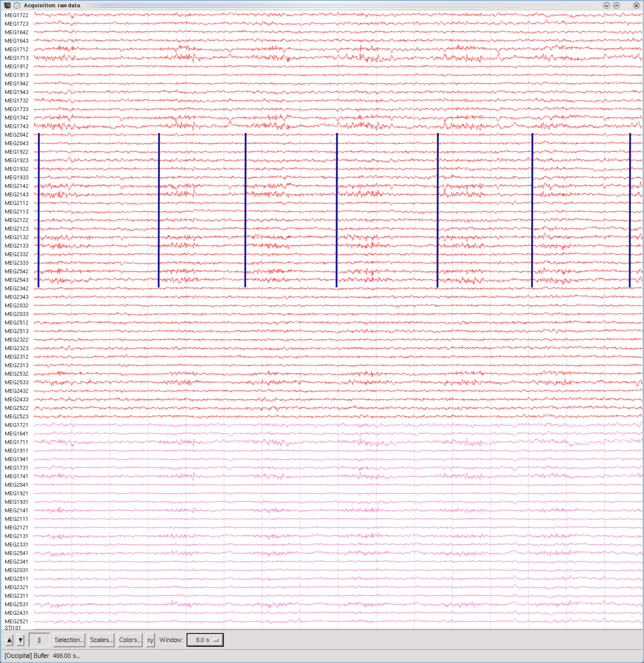Toggle the sticky circle icon in title bar
The image size is (644, 663).
(x=17, y=5)
